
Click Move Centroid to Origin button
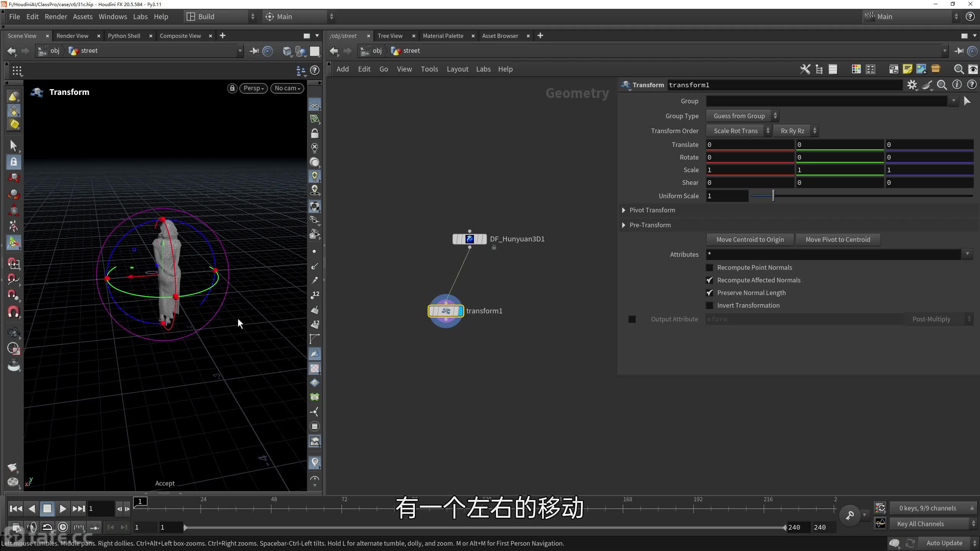coord(750,240)
